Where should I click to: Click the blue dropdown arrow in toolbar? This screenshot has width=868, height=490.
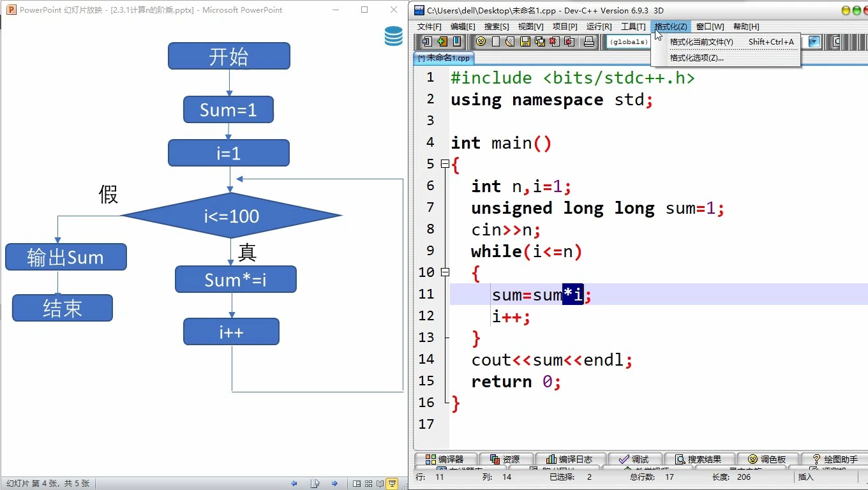(x=814, y=41)
